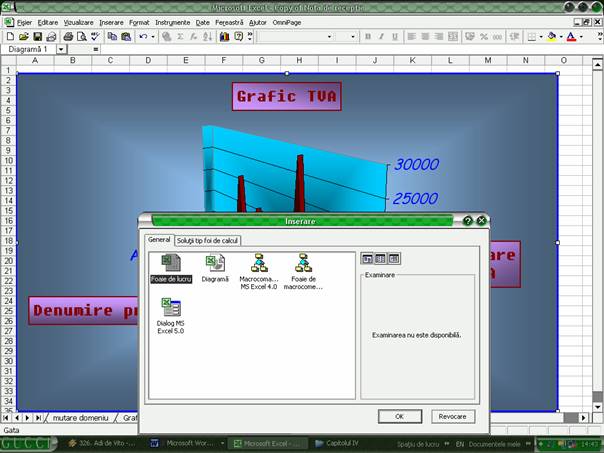Open the Borders dropdown arrow
The height and width of the screenshot is (453, 604).
[x=541, y=37]
